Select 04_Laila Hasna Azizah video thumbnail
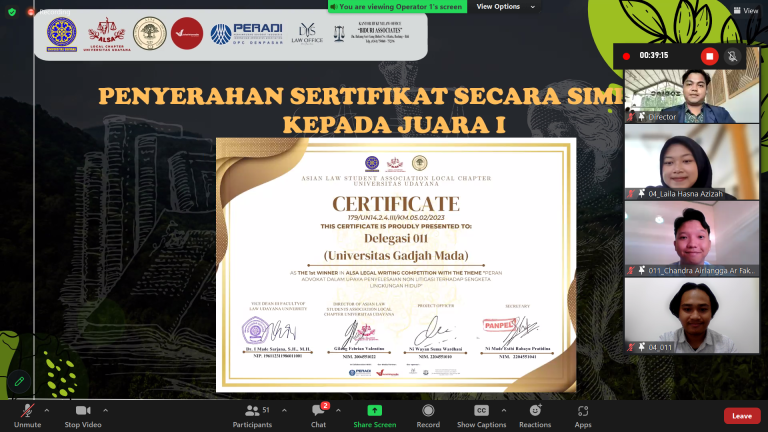The width and height of the screenshot is (768, 432). 692,162
